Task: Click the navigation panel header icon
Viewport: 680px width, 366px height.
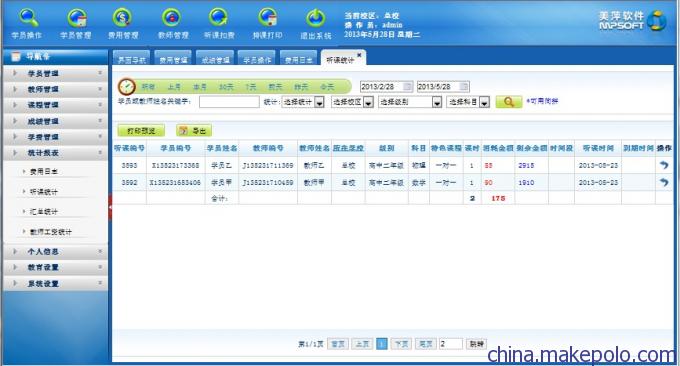Action: tap(16, 56)
